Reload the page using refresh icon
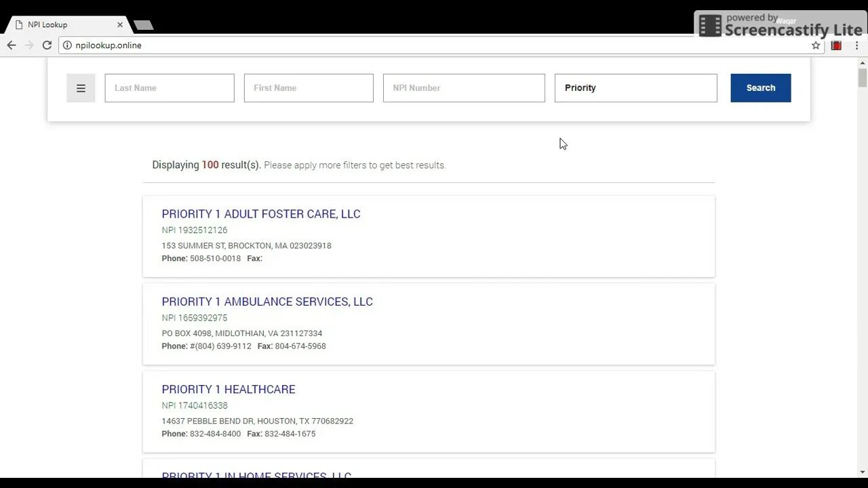868x488 pixels. (47, 45)
